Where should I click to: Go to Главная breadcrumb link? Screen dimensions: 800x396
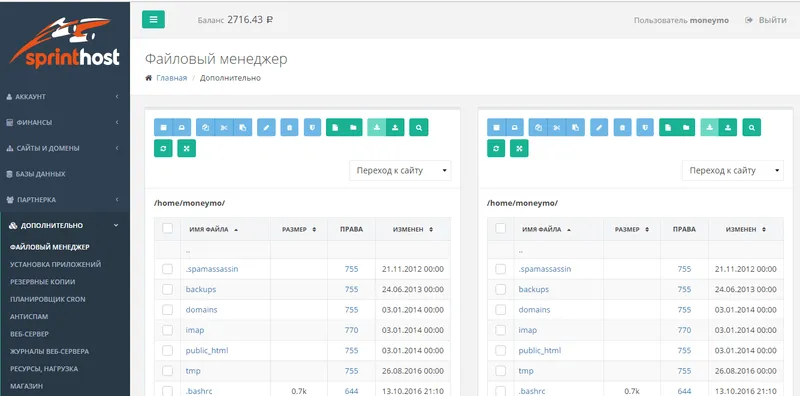click(x=171, y=78)
